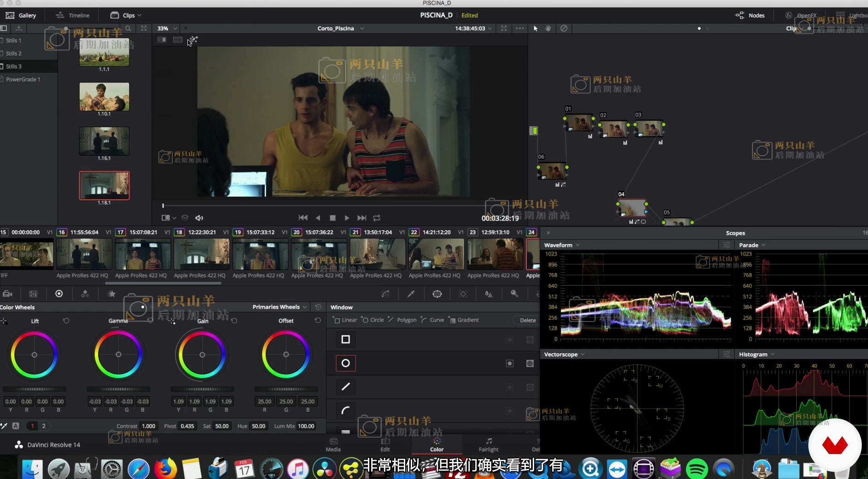Toggle invert on the circle window
This screenshot has height=479, width=868.
tap(510, 363)
